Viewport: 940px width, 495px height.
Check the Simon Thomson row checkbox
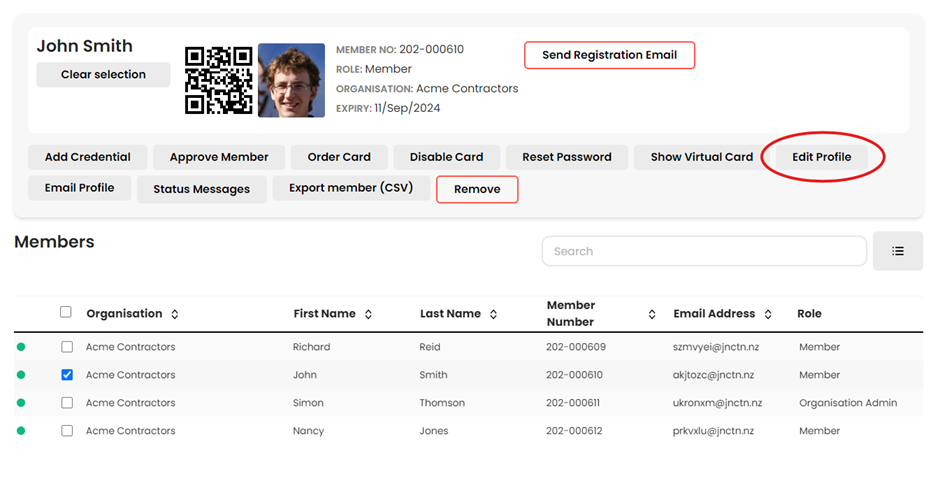(67, 403)
